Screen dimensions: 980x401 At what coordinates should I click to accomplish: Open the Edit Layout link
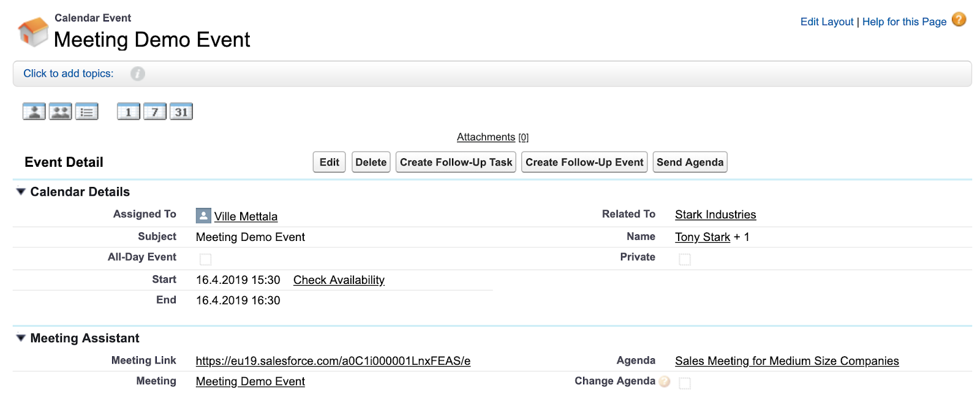[827, 21]
